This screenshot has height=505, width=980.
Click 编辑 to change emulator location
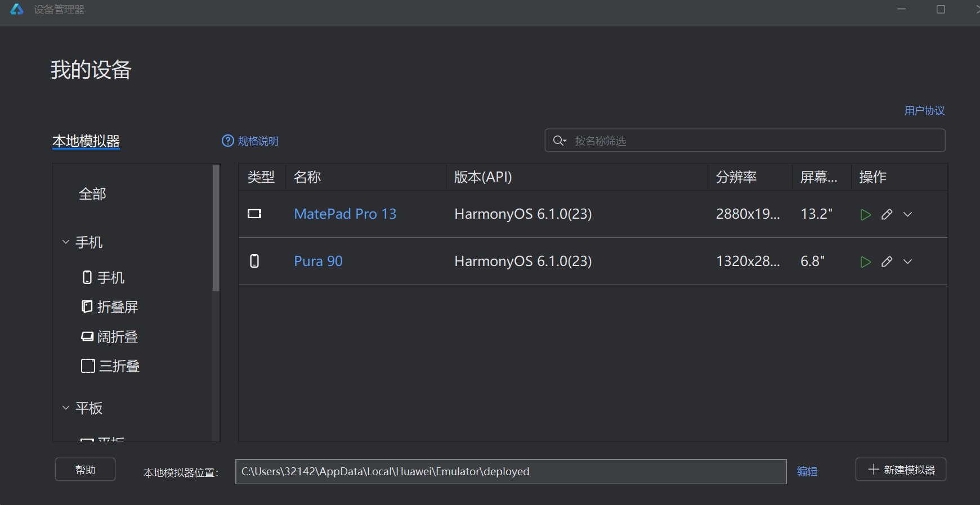click(x=807, y=472)
